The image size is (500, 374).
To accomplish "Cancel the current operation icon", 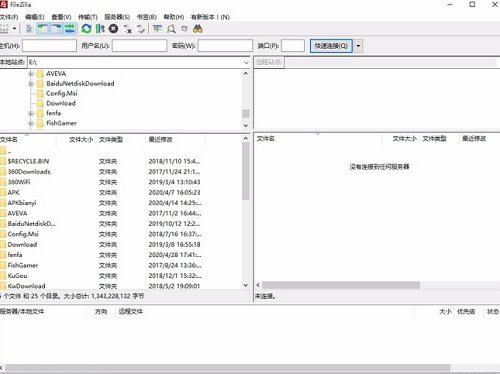I will (x=114, y=29).
